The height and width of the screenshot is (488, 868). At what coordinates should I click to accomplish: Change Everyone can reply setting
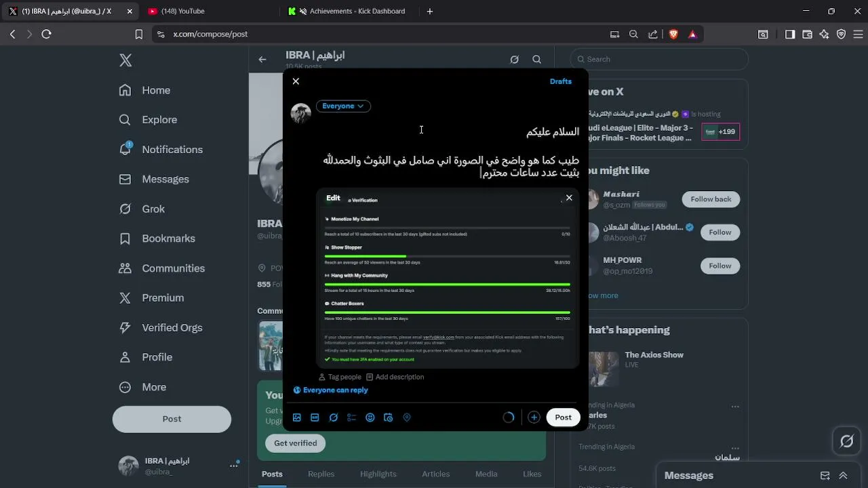pyautogui.click(x=331, y=390)
